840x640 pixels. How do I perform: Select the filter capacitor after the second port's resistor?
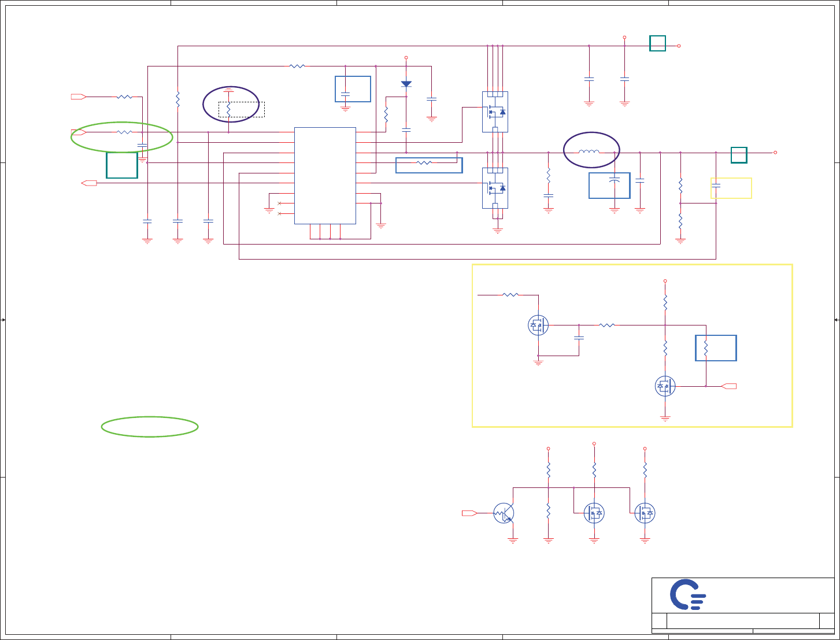pyautogui.click(x=142, y=145)
